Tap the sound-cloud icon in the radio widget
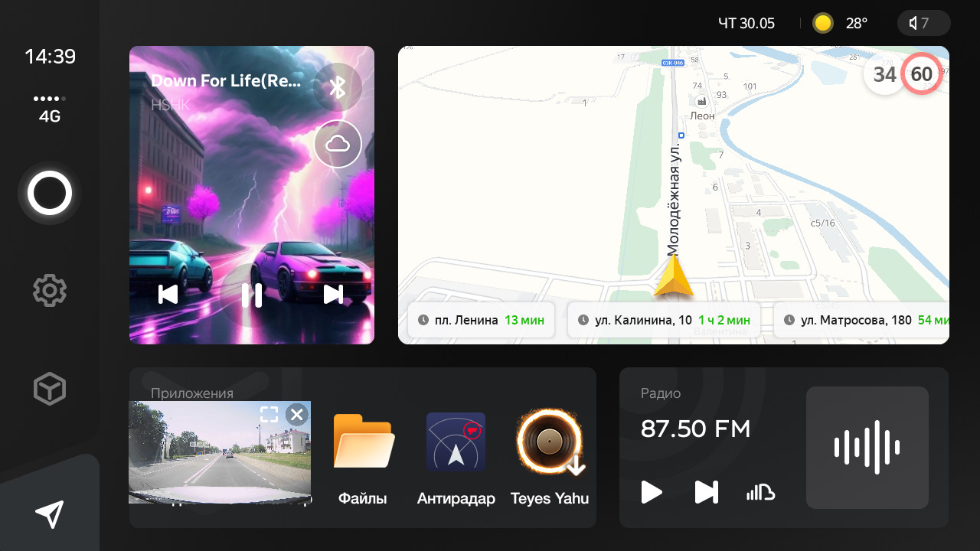Image resolution: width=980 pixels, height=551 pixels. coord(761,492)
